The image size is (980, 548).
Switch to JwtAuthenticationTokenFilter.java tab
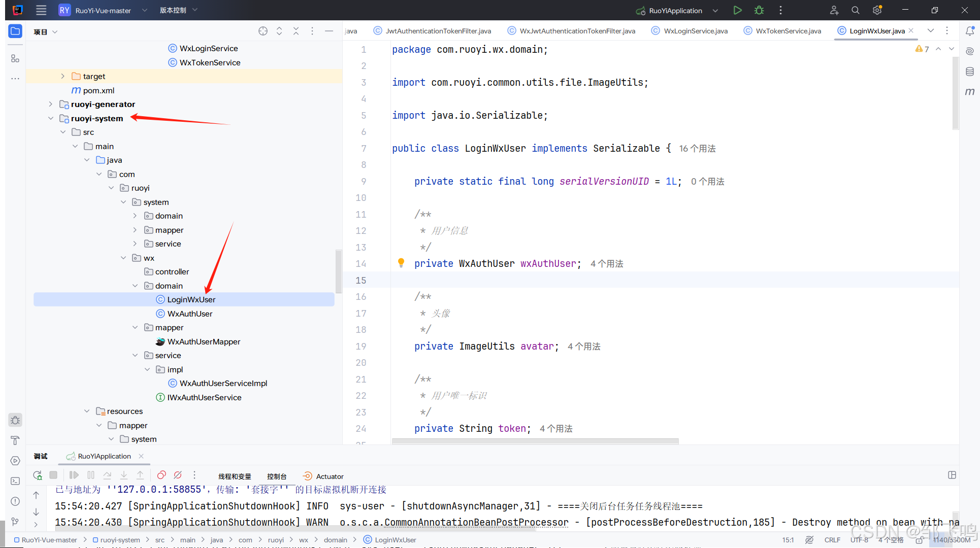pyautogui.click(x=433, y=31)
